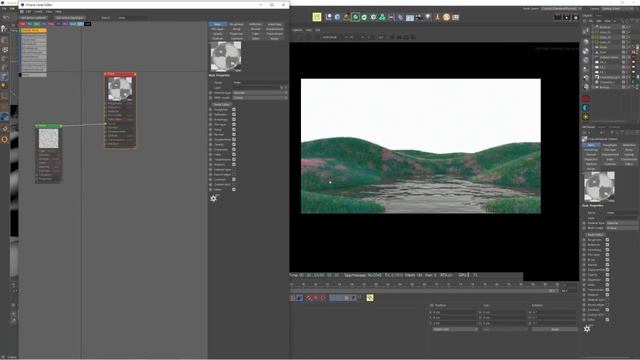Open Edit menu in Octane Node Editor

[28, 11]
